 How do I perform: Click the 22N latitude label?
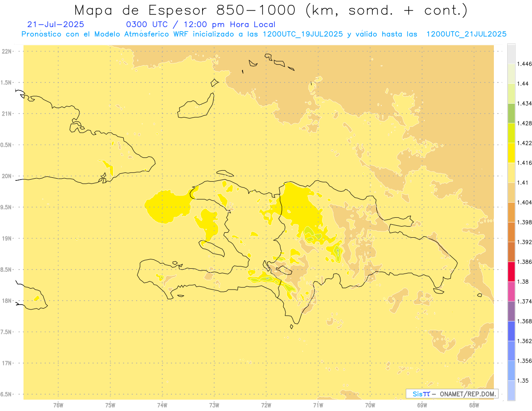7,51
